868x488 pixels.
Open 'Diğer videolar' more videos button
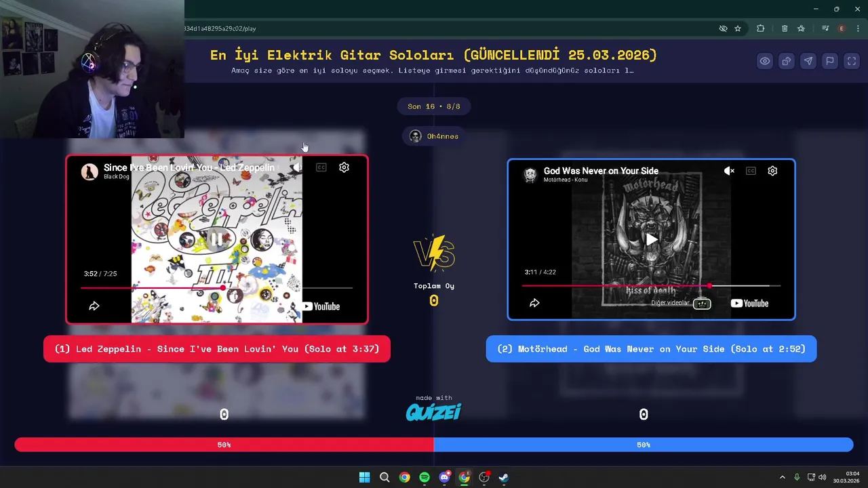(681, 303)
